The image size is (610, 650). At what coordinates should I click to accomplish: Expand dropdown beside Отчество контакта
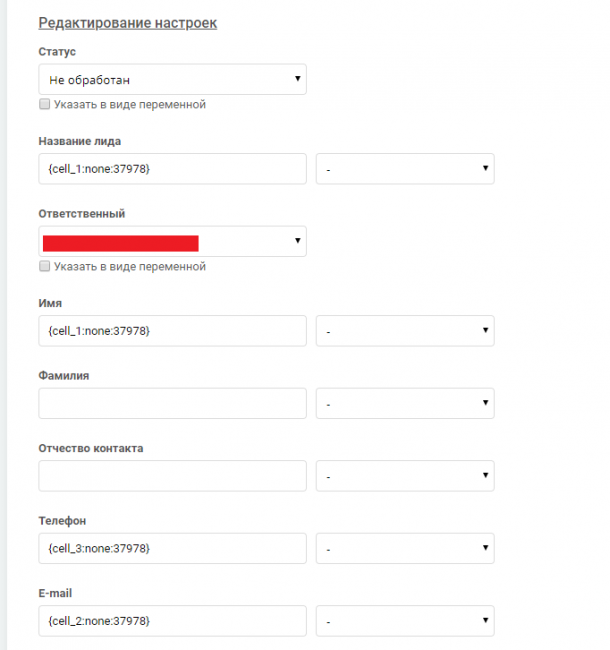tap(405, 476)
